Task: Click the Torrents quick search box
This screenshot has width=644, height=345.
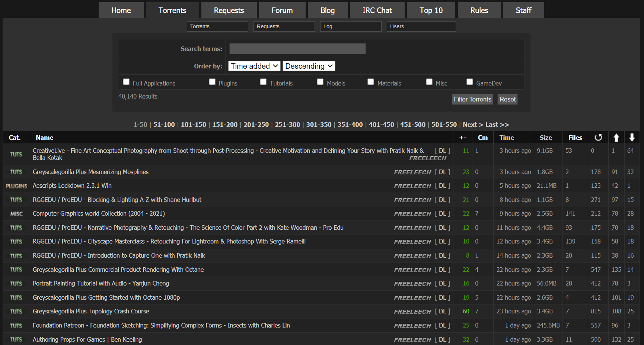Action: coord(217,26)
